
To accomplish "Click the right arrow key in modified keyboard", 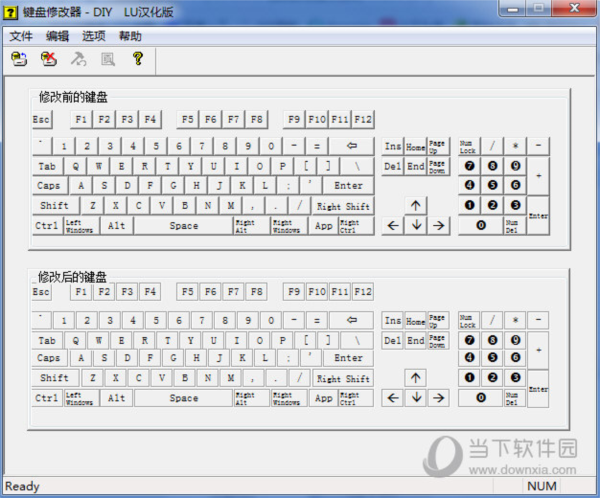I will pos(439,398).
